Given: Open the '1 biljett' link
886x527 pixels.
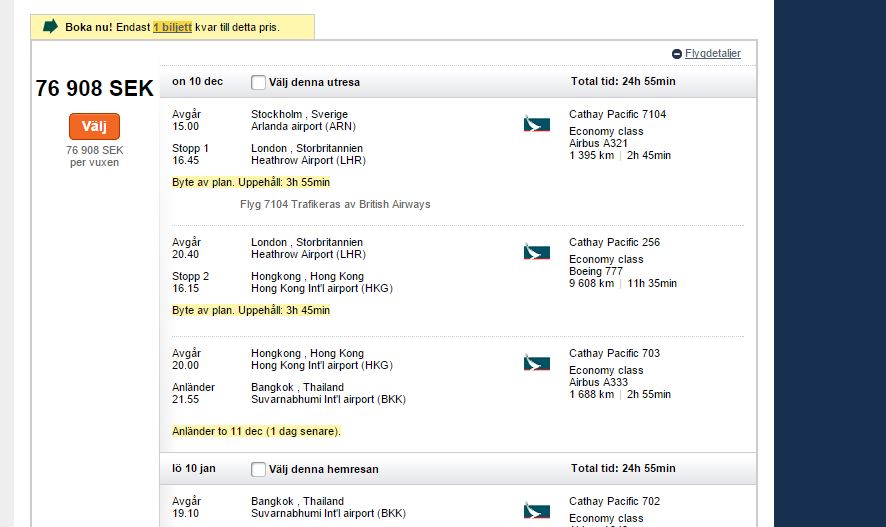Looking at the screenshot, I should coord(172,27).
